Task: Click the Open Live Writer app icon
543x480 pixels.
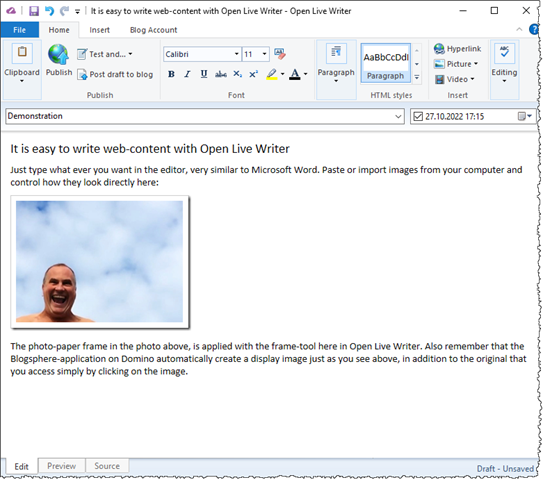Action: click(11, 11)
